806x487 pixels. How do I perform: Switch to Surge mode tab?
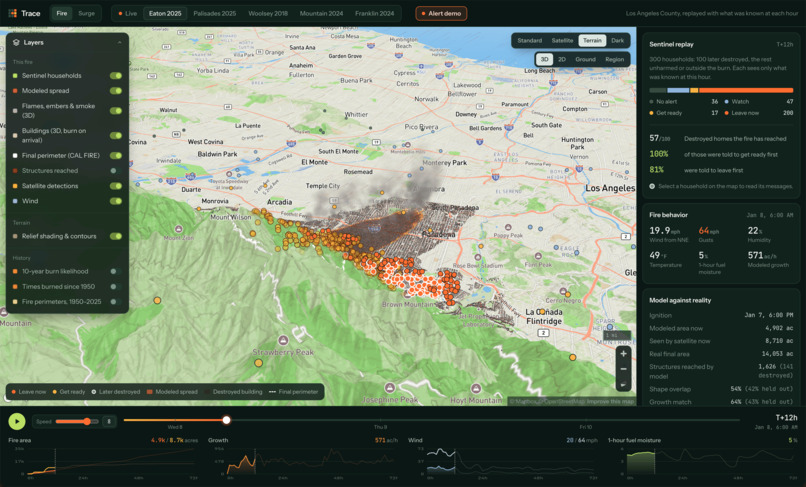86,13
